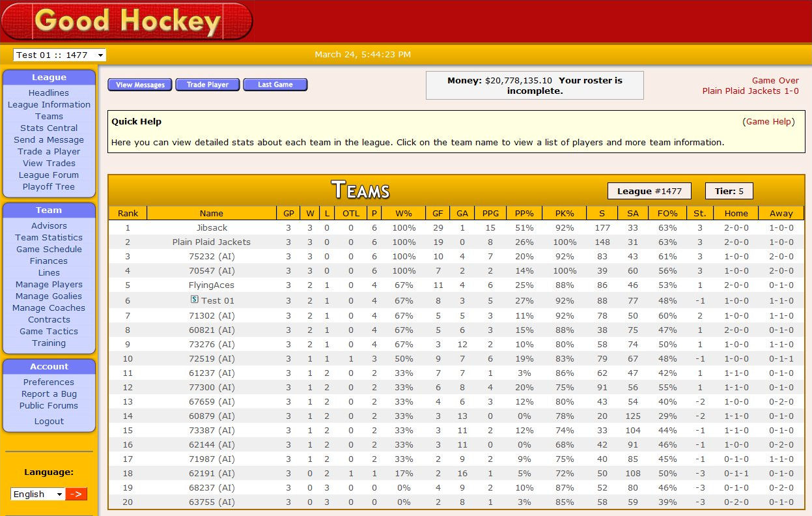Open Team Statistics
The height and width of the screenshot is (516, 812).
(x=49, y=238)
